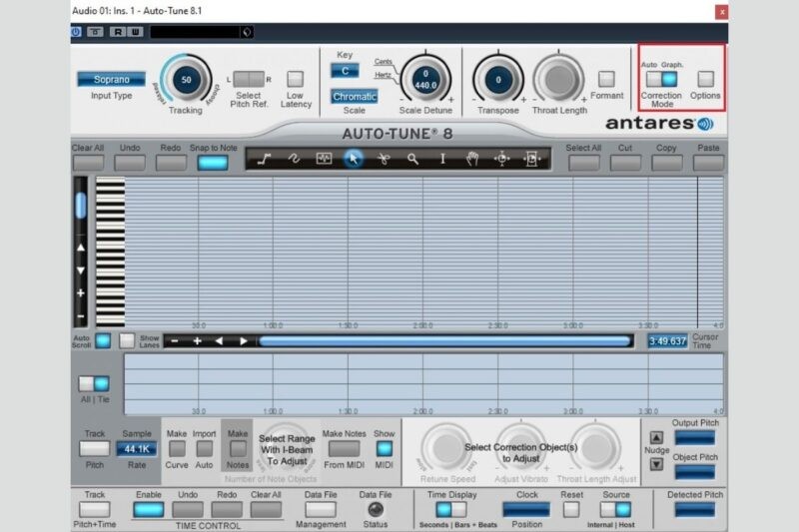Select the Line tool in the toolbar
This screenshot has width=799, height=532.
(264, 159)
